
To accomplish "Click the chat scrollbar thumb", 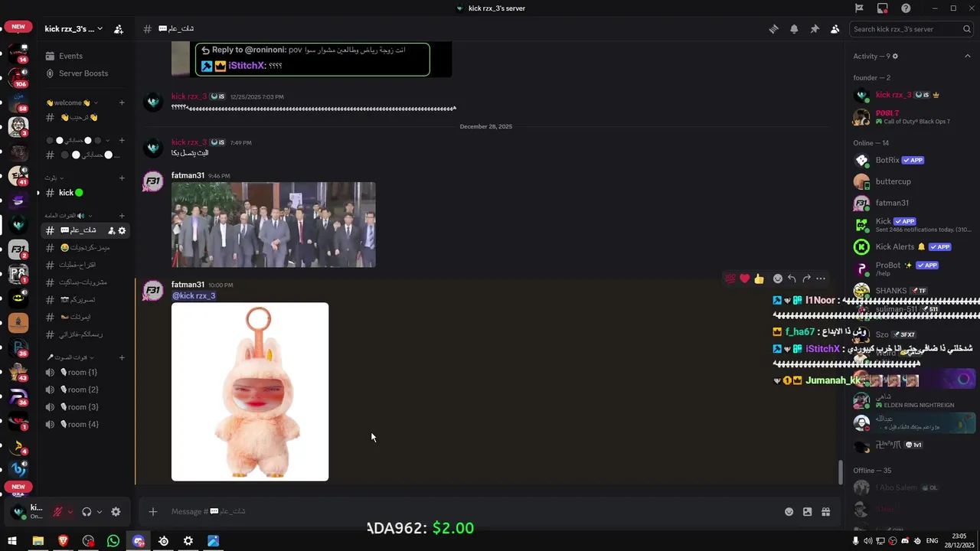I will point(841,471).
